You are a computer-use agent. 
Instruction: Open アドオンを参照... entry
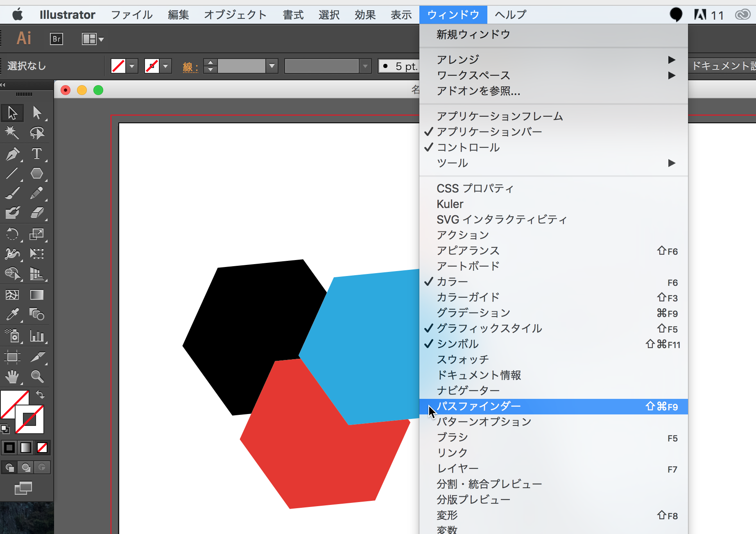[x=553, y=91]
